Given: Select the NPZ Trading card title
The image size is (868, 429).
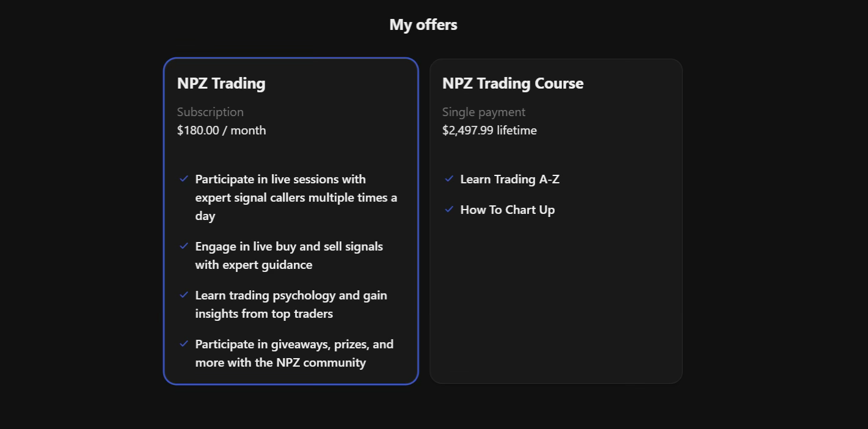Looking at the screenshot, I should pyautogui.click(x=221, y=83).
